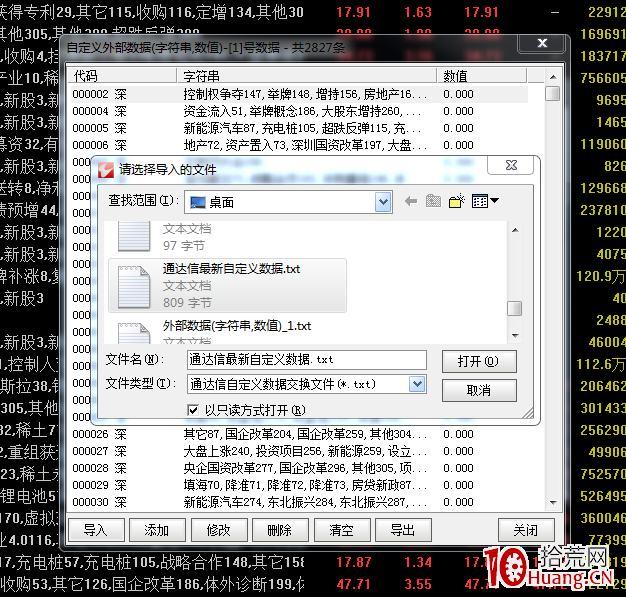Go back using the back arrow icon
This screenshot has height=597, width=626.
click(x=410, y=201)
